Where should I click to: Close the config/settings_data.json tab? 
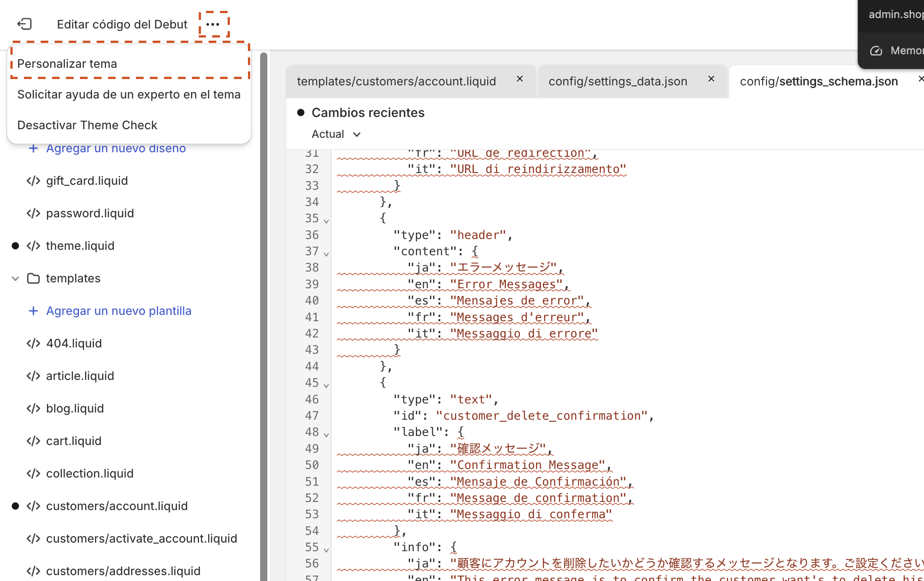point(711,79)
